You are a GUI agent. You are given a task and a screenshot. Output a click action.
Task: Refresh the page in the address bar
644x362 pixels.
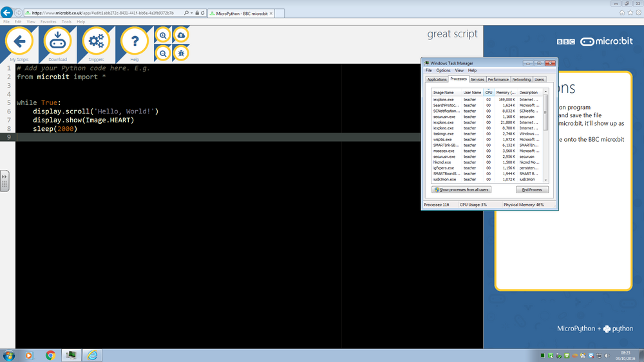[x=203, y=13]
